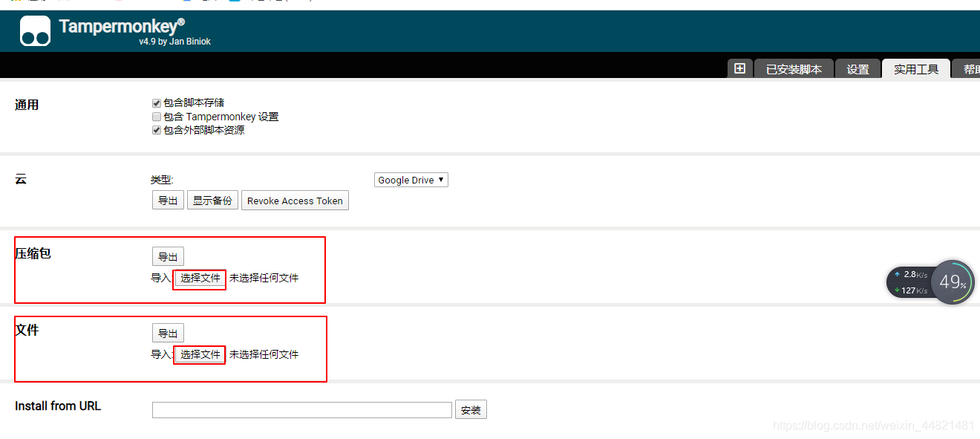Choose file to import in 文件 section
Viewport: 980px width, 439px height.
(x=200, y=355)
